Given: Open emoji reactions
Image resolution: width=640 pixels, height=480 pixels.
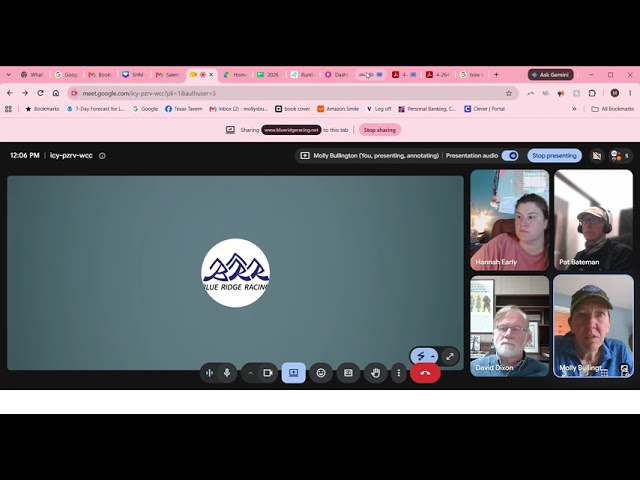Looking at the screenshot, I should tap(321, 373).
